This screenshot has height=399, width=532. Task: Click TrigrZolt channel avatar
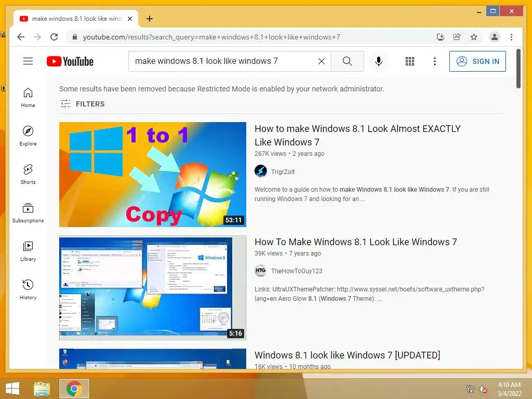(261, 171)
